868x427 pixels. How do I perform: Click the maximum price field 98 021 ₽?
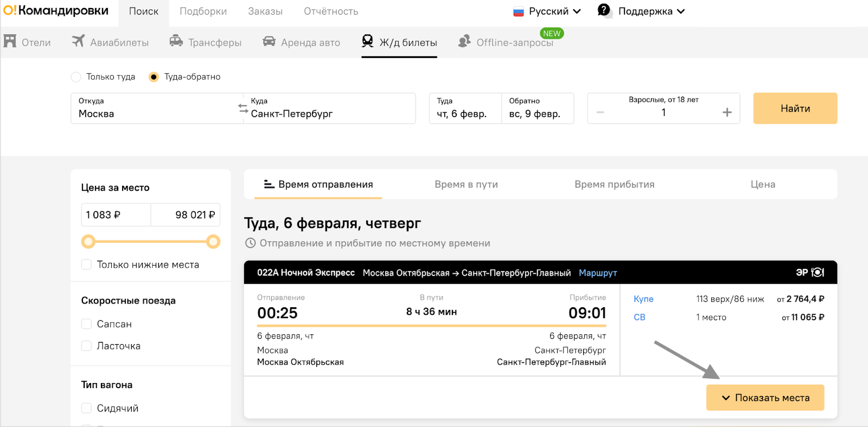186,215
